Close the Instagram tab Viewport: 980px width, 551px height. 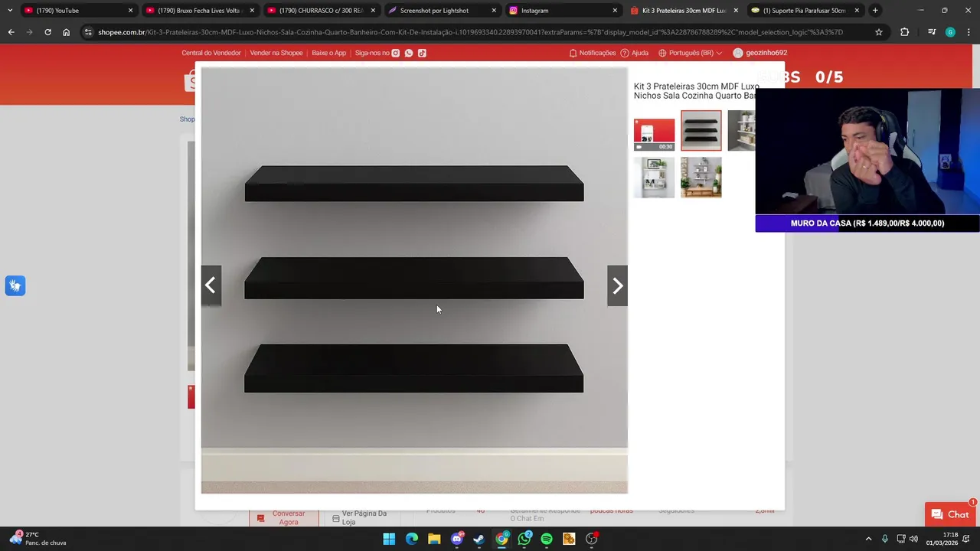615,11
